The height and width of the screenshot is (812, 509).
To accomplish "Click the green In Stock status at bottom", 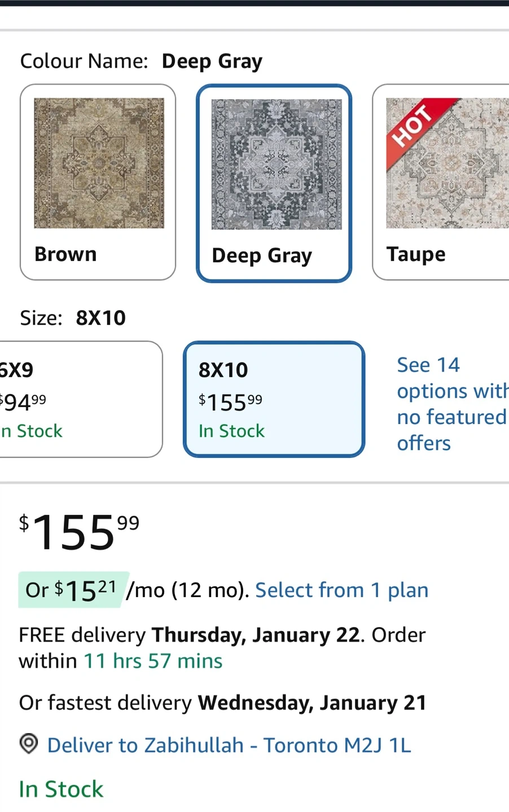I will [x=61, y=789].
